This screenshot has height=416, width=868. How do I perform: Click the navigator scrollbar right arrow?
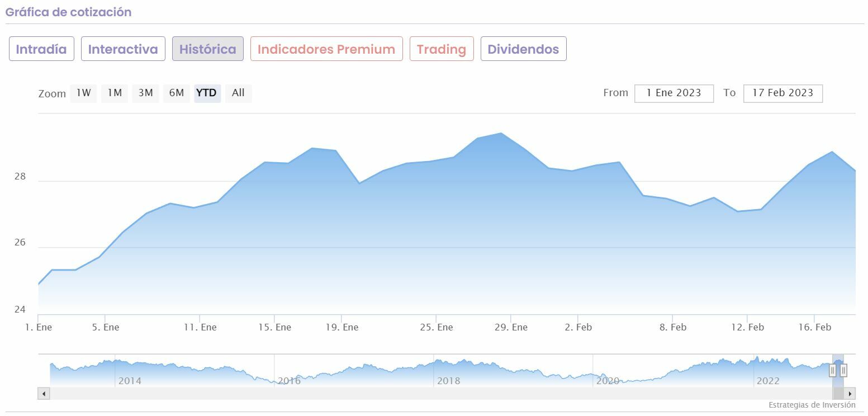[850, 394]
